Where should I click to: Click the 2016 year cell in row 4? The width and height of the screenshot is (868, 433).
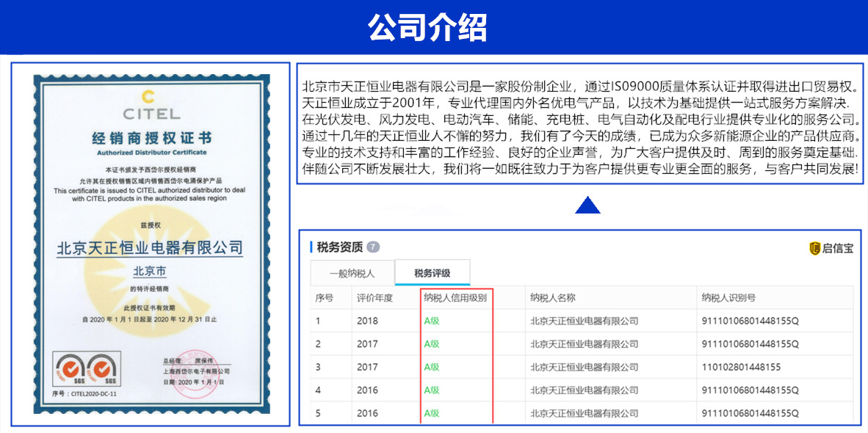368,390
